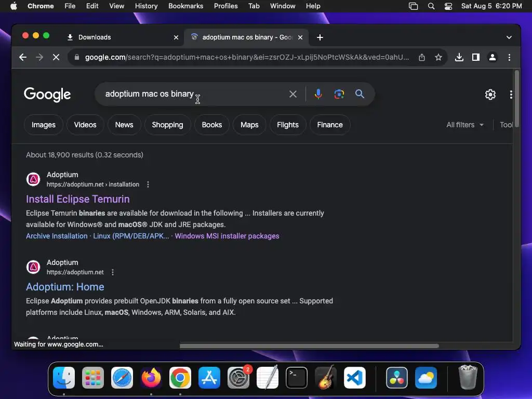Click the magnifier search button
The height and width of the screenshot is (399, 532).
360,94
